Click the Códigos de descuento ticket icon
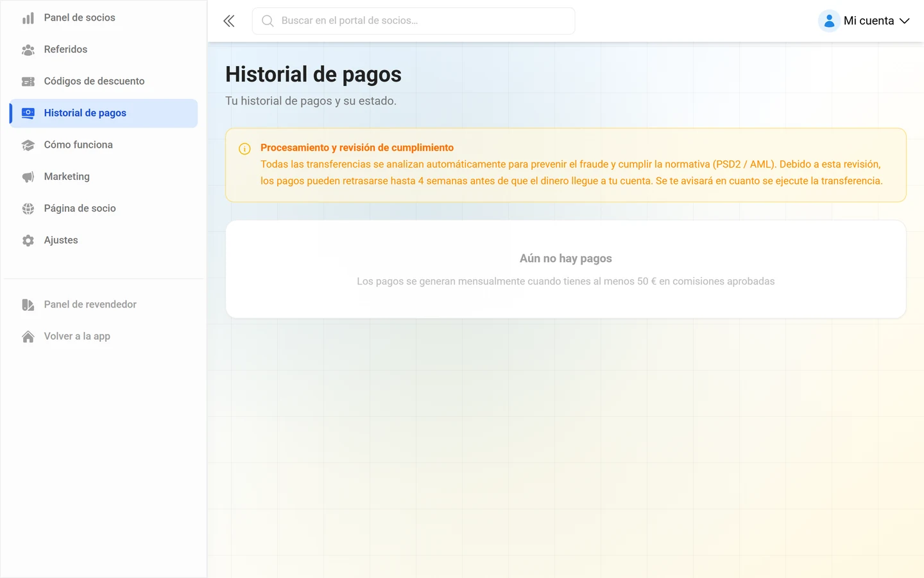 point(28,82)
